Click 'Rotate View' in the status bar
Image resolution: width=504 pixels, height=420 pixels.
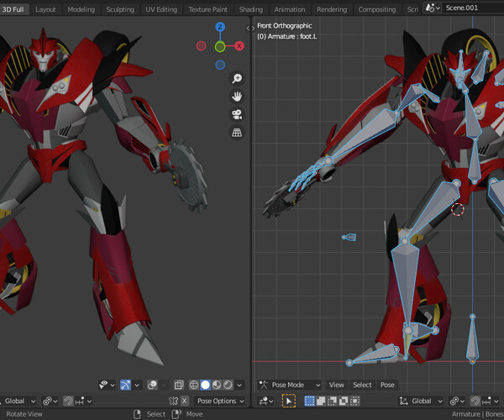pyautogui.click(x=24, y=414)
